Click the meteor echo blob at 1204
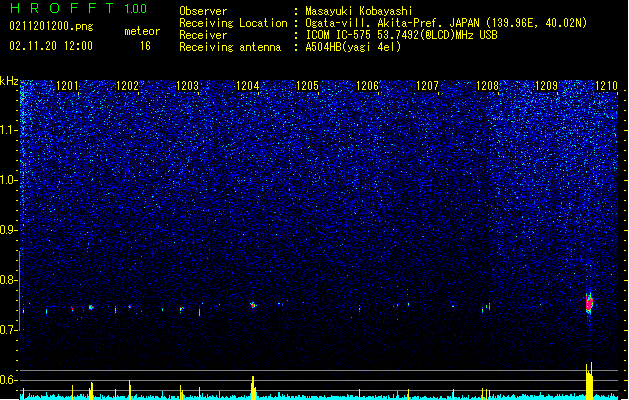 point(253,305)
